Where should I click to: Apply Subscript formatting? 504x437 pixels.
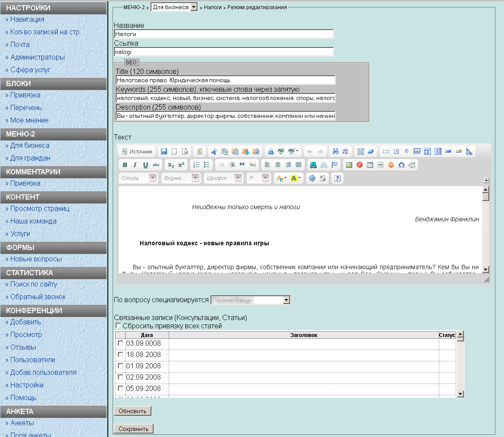tap(170, 165)
